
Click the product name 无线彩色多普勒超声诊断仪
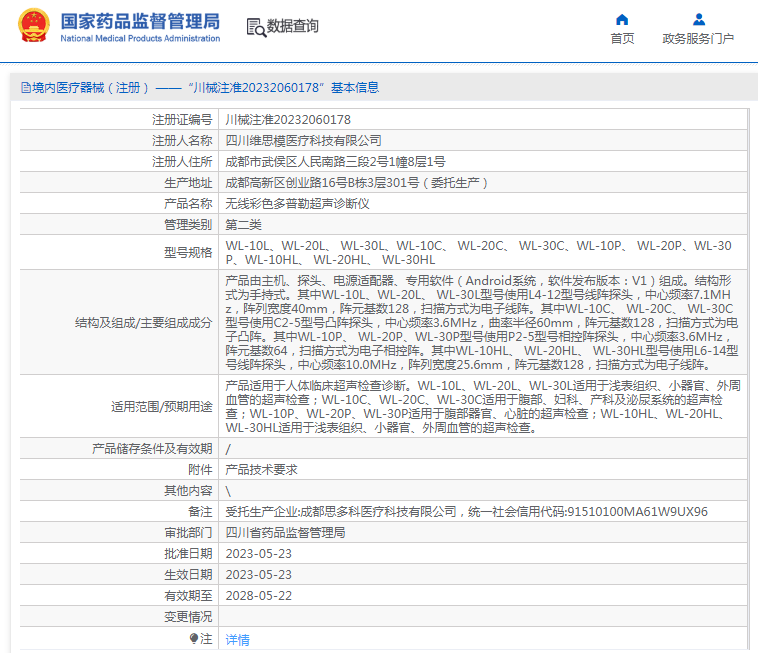[x=297, y=203]
